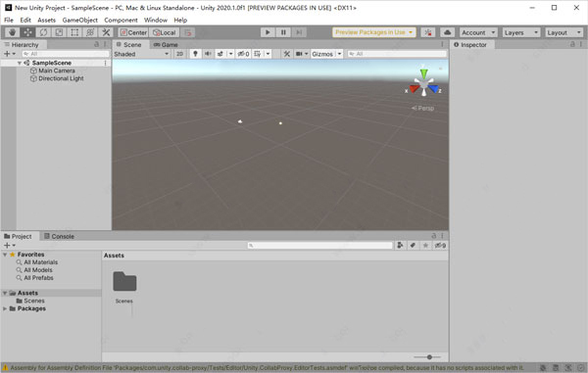This screenshot has width=588, height=373.
Task: Pause the game playback
Action: pos(283,32)
